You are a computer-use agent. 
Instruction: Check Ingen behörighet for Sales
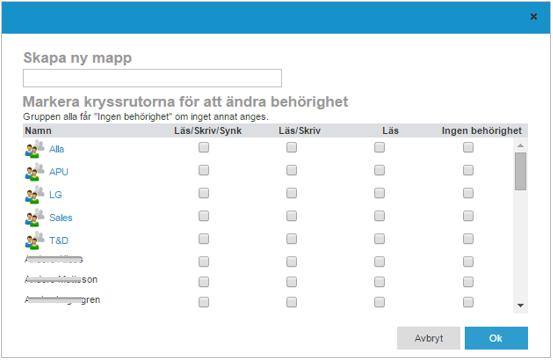click(x=468, y=216)
